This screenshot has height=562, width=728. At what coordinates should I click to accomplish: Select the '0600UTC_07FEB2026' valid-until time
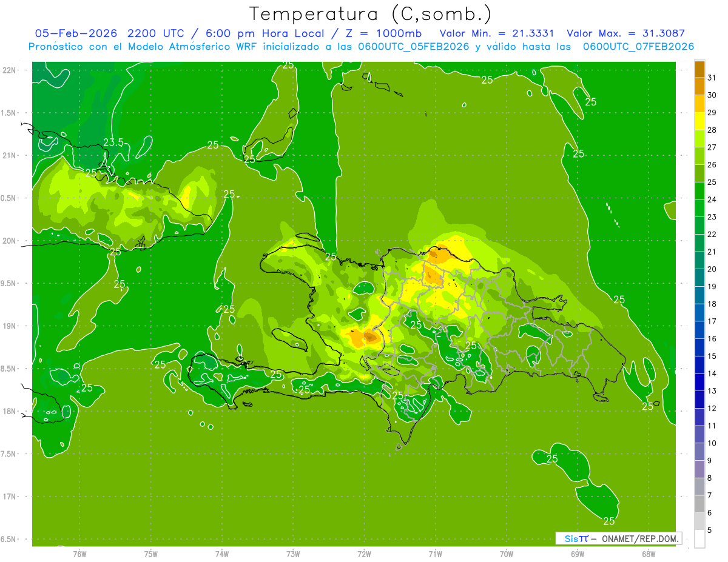coord(638,47)
